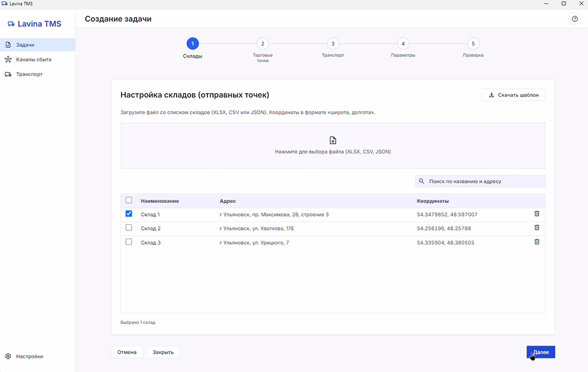Click the Выбрано 1 склад status text
The height and width of the screenshot is (372, 588).
tap(138, 323)
